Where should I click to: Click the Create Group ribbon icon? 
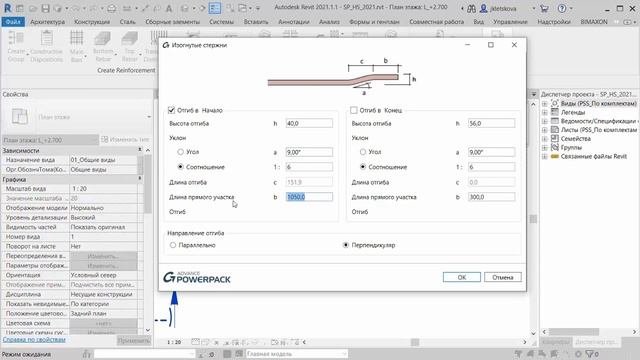click(x=16, y=38)
